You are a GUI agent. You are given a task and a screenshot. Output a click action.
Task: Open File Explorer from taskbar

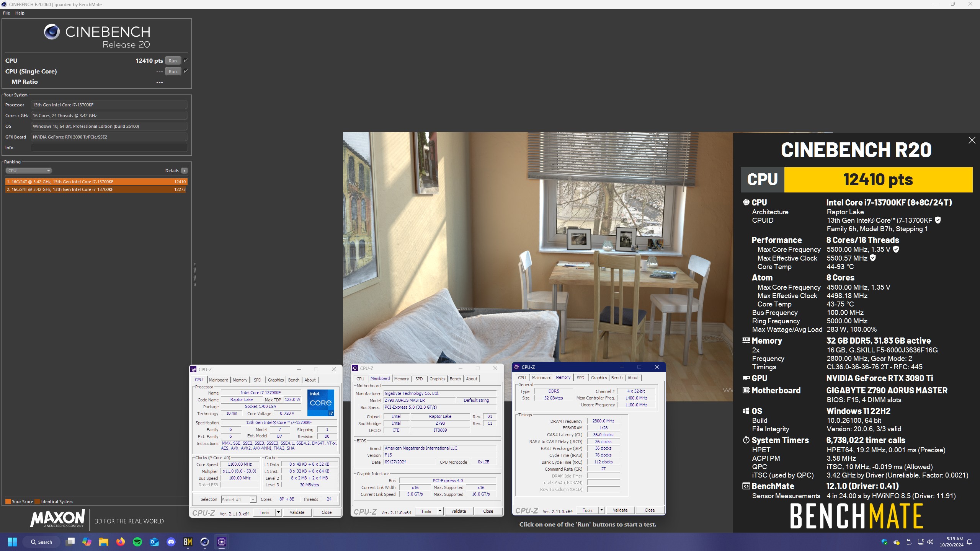pos(104,542)
